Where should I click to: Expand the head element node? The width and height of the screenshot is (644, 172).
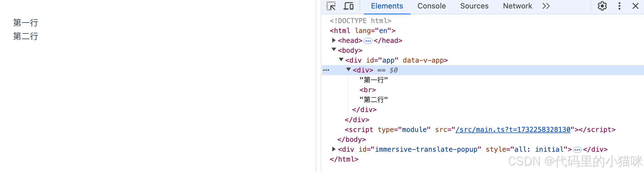[x=334, y=40]
